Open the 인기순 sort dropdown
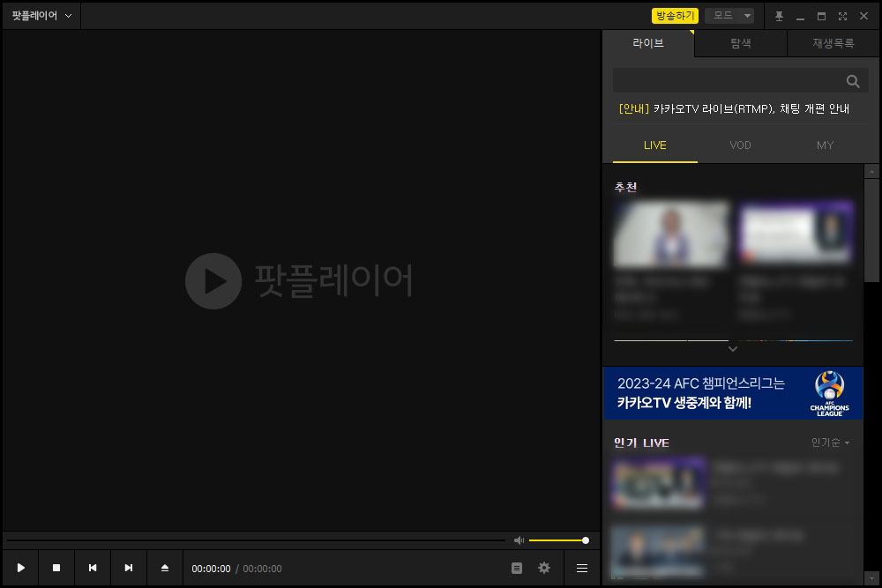The width and height of the screenshot is (882, 588). 830,443
